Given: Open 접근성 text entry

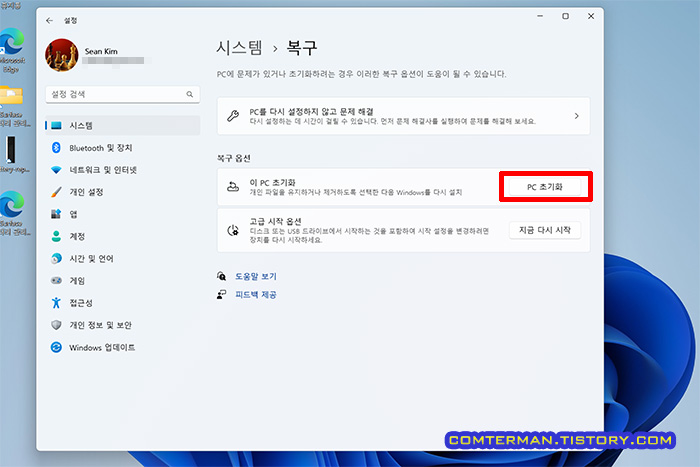Looking at the screenshot, I should pos(81,303).
